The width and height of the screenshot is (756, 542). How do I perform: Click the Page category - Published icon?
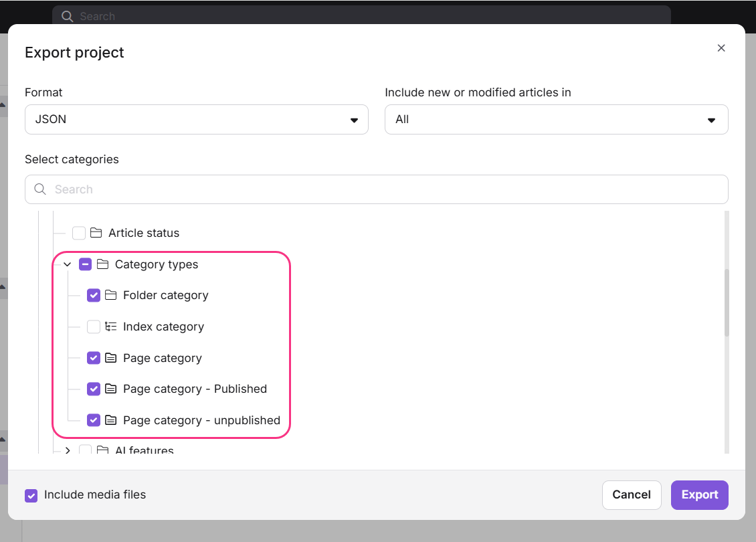click(x=111, y=389)
